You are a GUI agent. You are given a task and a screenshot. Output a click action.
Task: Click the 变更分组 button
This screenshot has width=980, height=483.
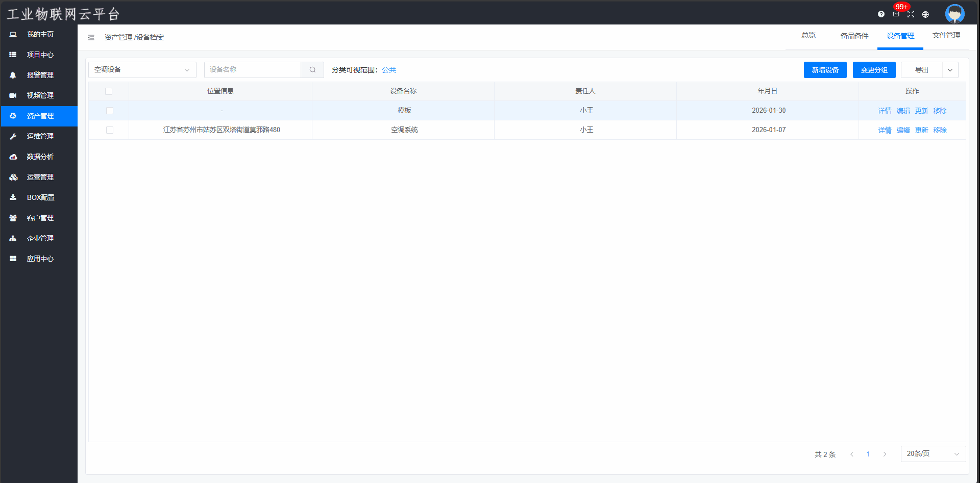coord(874,70)
